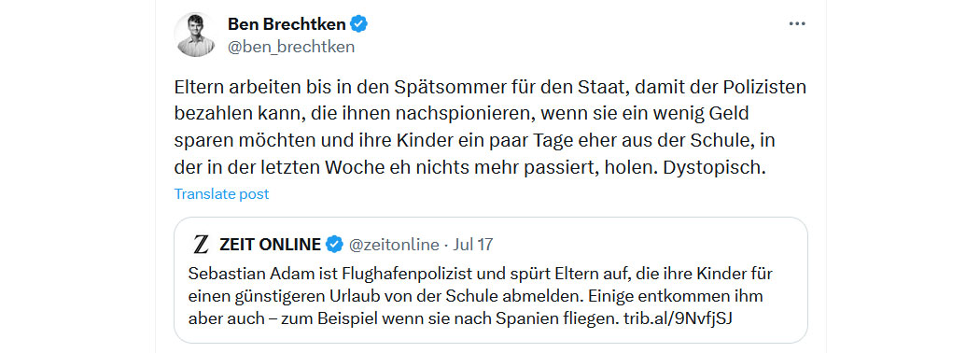
Task: Click the line starting 'sparen möchten und ihre'
Action: [x=474, y=141]
